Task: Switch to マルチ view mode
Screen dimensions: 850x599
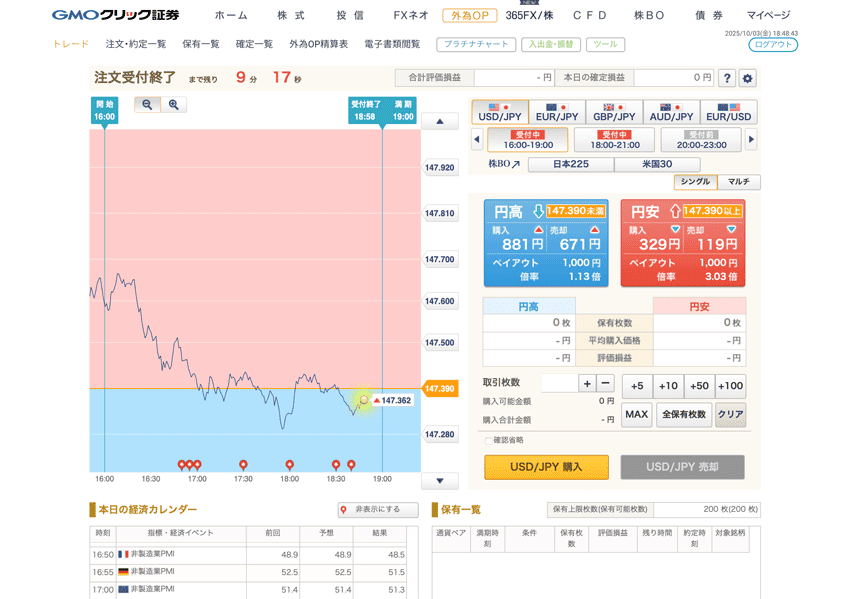Action: [738, 182]
